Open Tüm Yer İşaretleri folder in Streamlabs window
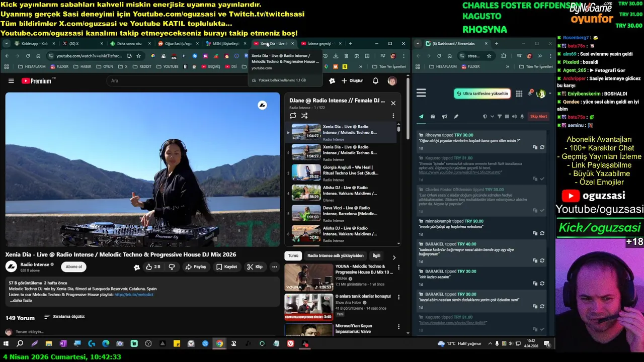The image size is (644, 362). click(535, 66)
